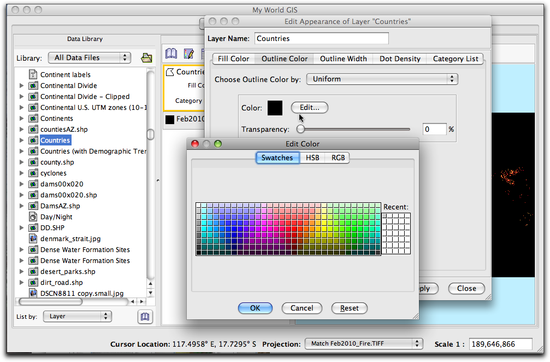
Task: Switch to the Fill Color tab
Action: (x=233, y=59)
